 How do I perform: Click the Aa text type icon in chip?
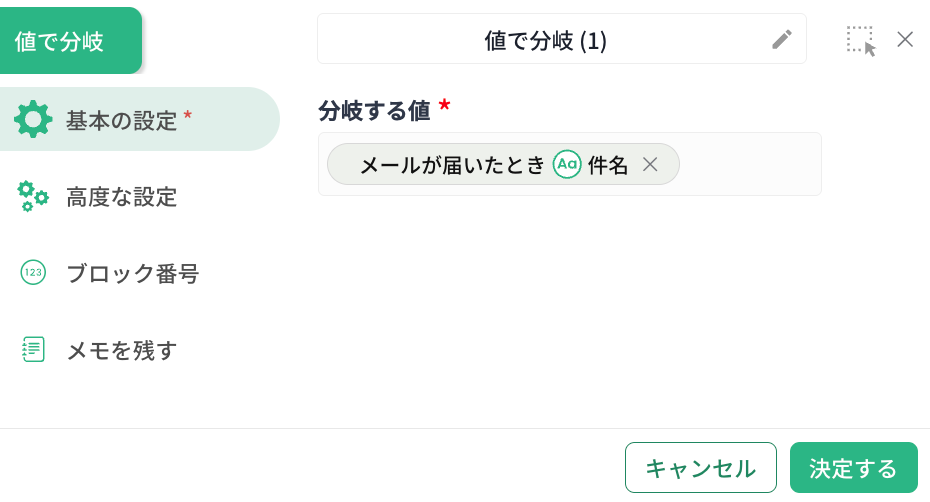(x=567, y=164)
